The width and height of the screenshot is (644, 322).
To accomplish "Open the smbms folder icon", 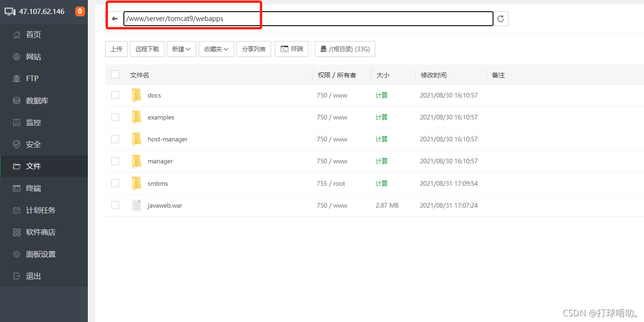I will coord(136,183).
